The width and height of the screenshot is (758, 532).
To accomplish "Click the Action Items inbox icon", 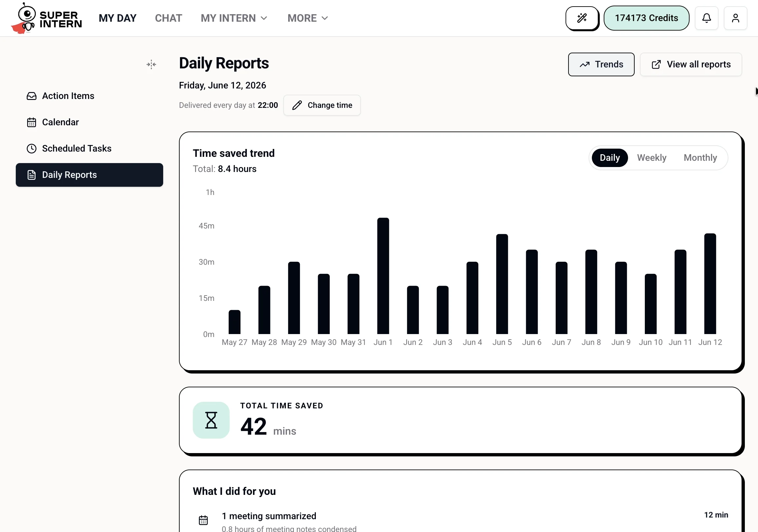I will [31, 96].
